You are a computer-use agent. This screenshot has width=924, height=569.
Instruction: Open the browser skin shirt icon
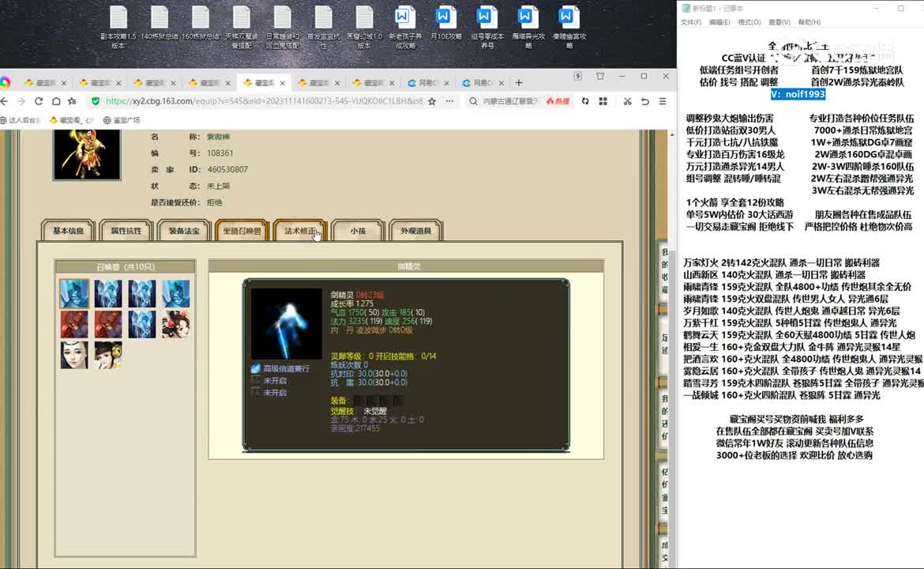600,76
